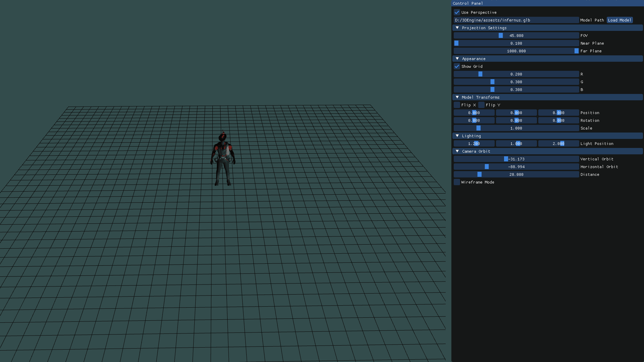Click the Rotation Z value field
644x362 pixels.
pyautogui.click(x=558, y=120)
